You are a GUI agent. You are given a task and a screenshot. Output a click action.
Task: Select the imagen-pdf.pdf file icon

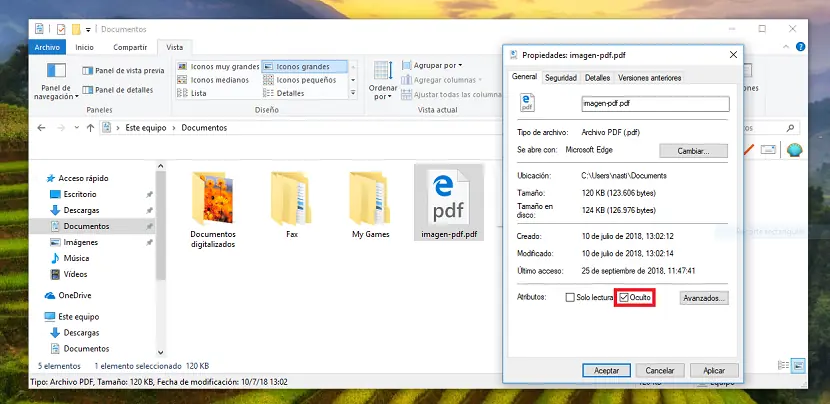449,201
